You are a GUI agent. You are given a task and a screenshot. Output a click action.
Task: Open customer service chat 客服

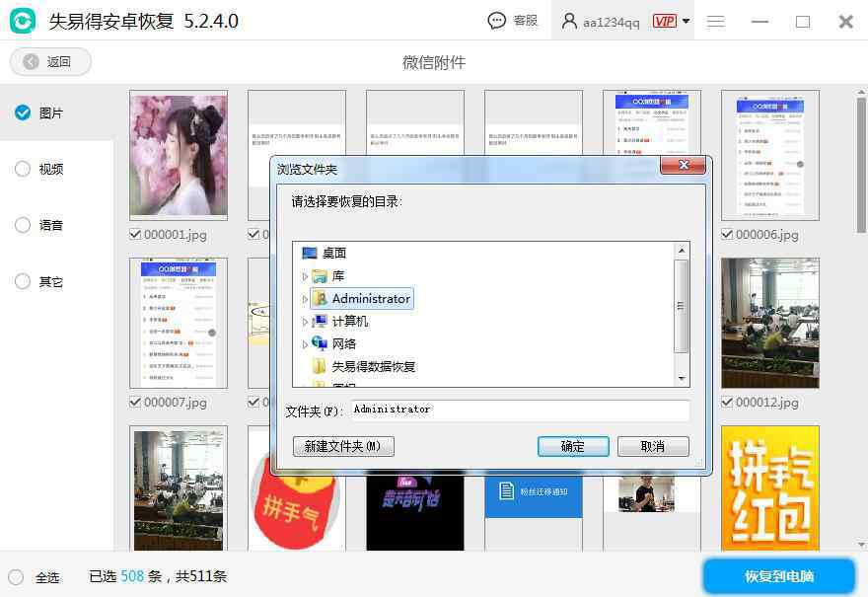512,21
